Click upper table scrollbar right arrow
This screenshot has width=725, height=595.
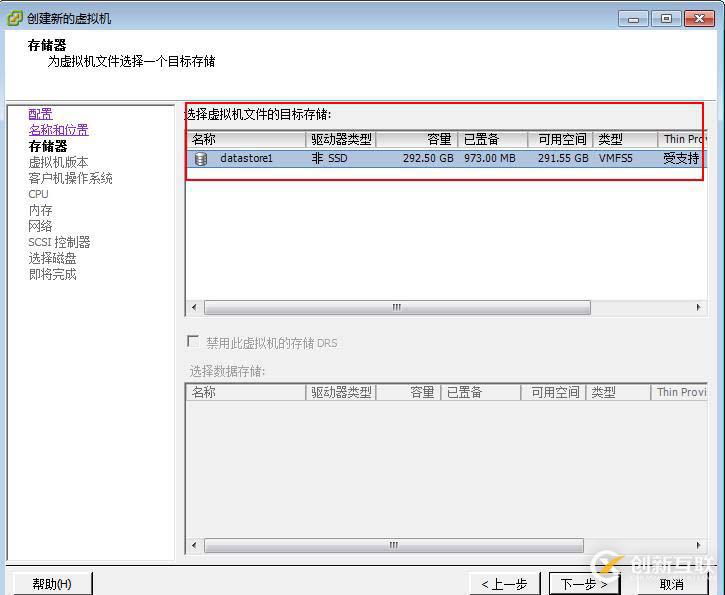tap(698, 307)
